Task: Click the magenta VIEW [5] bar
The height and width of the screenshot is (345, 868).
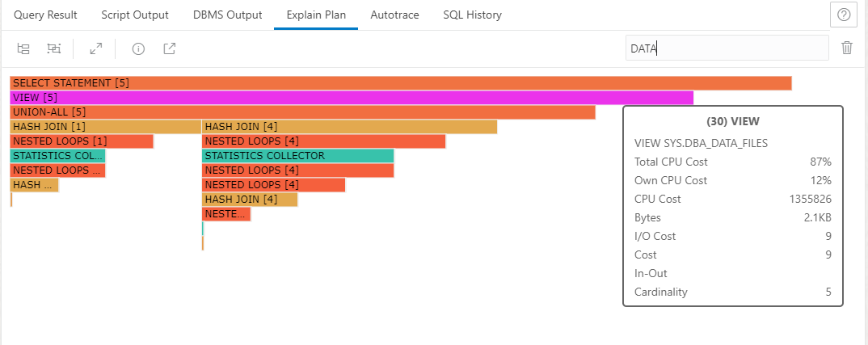Action: point(352,98)
